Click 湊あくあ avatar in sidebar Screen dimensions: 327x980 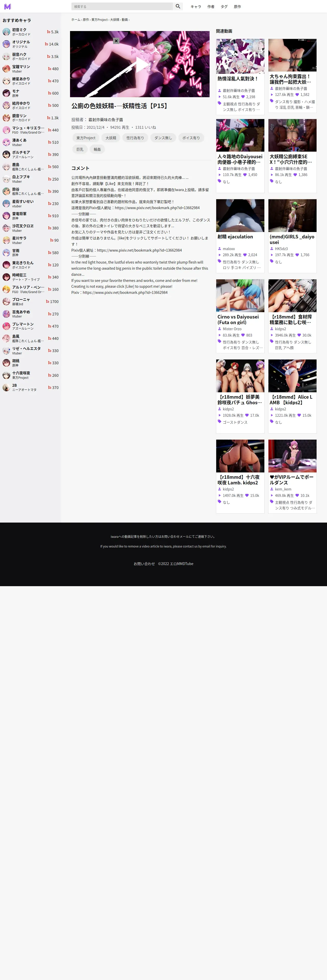click(x=6, y=142)
